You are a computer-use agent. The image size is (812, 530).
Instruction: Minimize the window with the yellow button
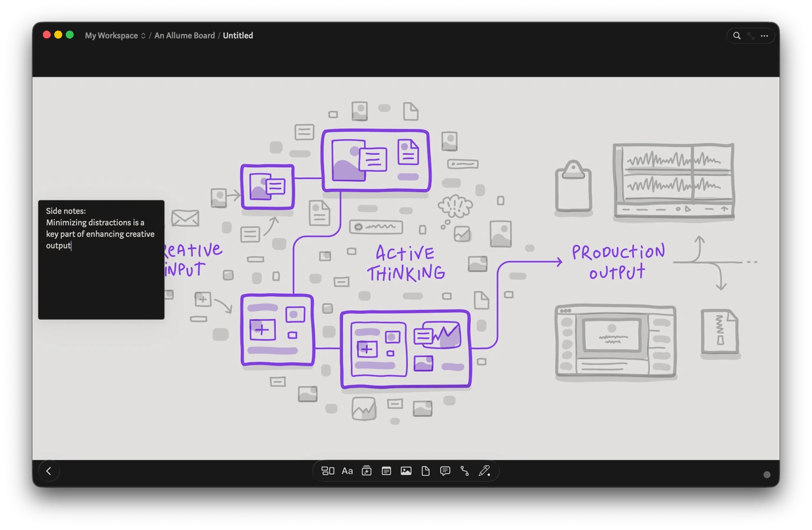(58, 35)
